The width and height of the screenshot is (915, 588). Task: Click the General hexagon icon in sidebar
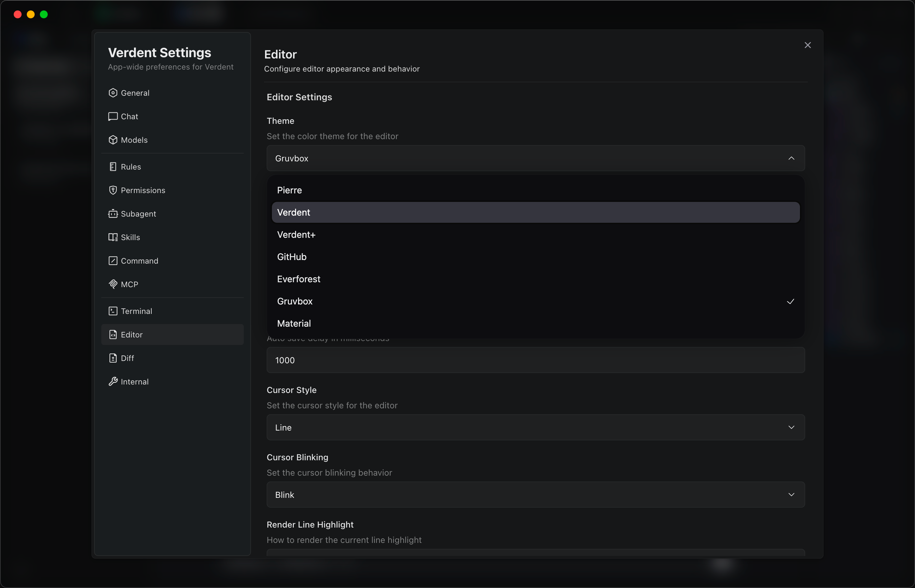(113, 93)
